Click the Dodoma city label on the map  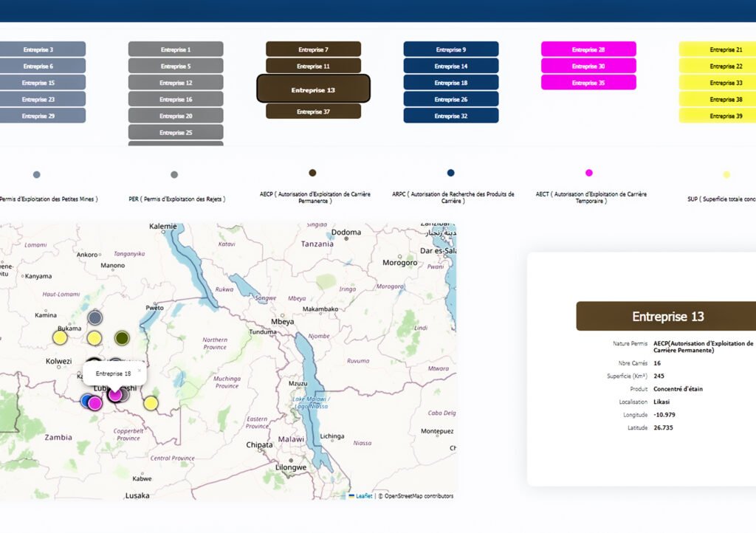click(346, 233)
